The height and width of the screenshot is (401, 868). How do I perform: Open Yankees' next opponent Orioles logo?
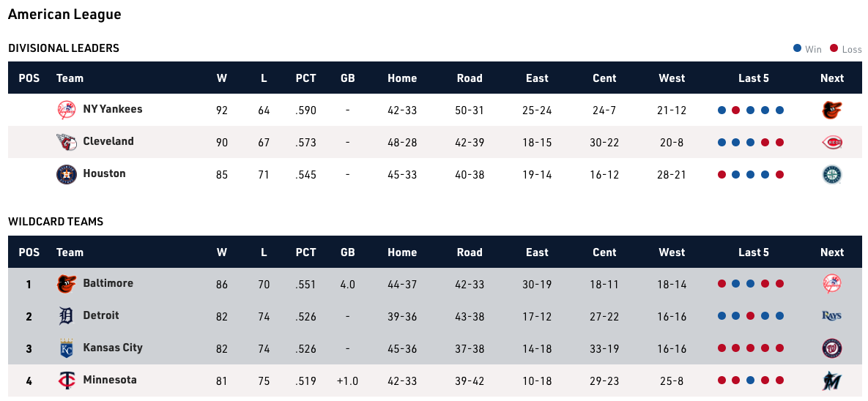click(832, 110)
